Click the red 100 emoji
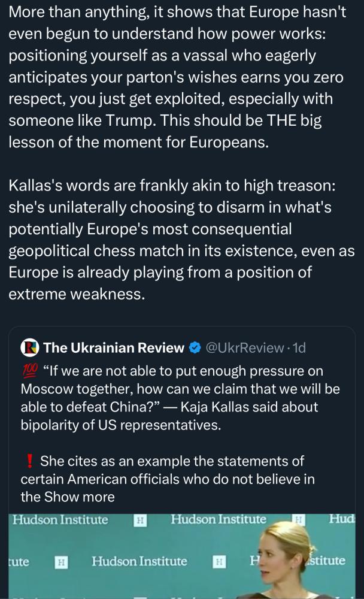Image resolution: width=364 pixels, height=599 pixels. click(30, 371)
